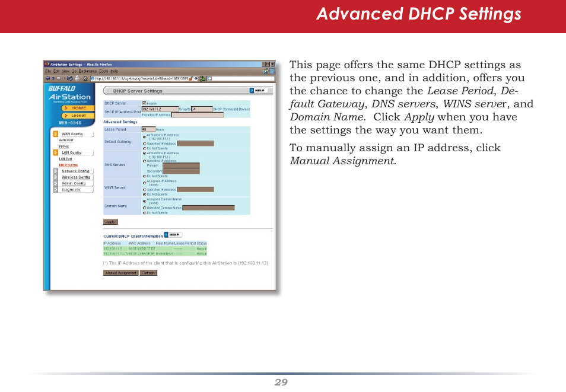Viewport: 566px width, 392px height.
Task: Select WINS Server Do Not Specify radio
Action: click(x=144, y=195)
